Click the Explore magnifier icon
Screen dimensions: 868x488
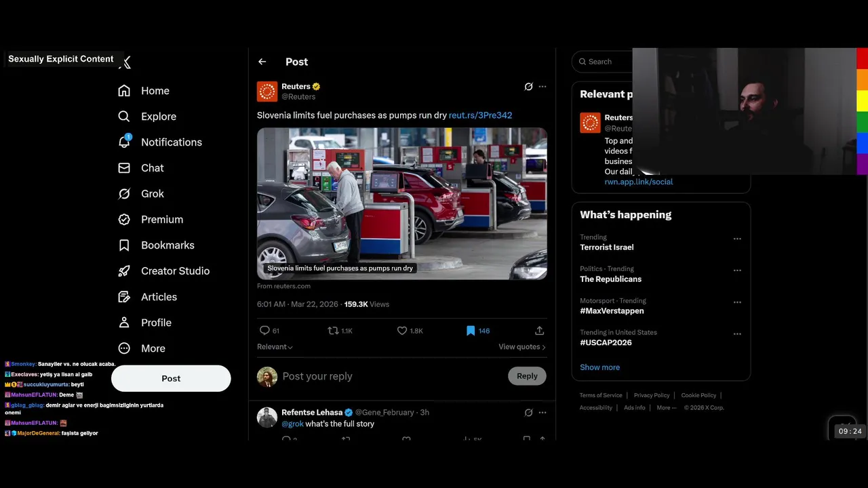124,117
